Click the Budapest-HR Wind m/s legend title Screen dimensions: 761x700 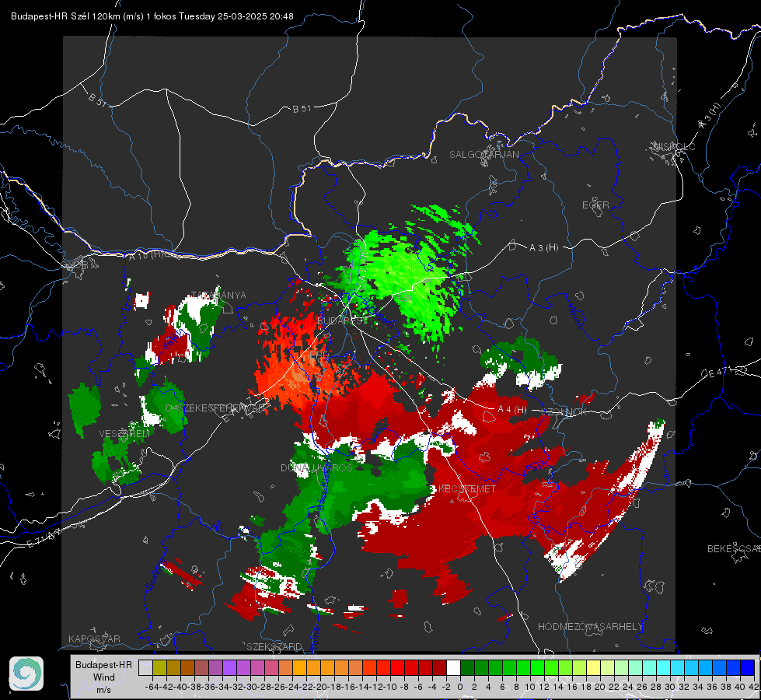[x=103, y=677]
